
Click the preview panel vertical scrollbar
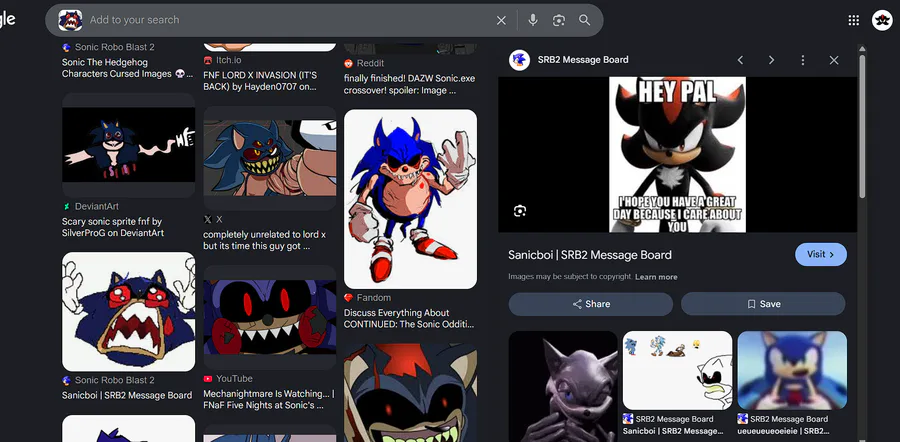click(x=862, y=126)
